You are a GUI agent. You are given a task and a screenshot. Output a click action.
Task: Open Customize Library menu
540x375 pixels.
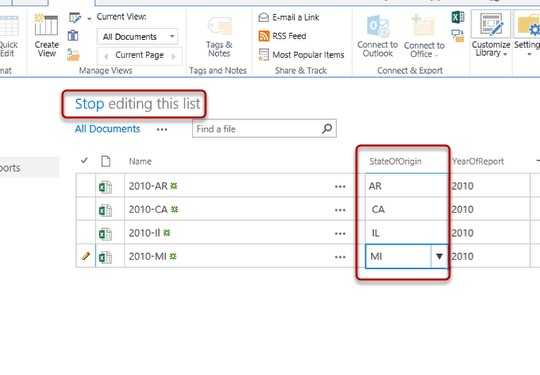coord(491,34)
